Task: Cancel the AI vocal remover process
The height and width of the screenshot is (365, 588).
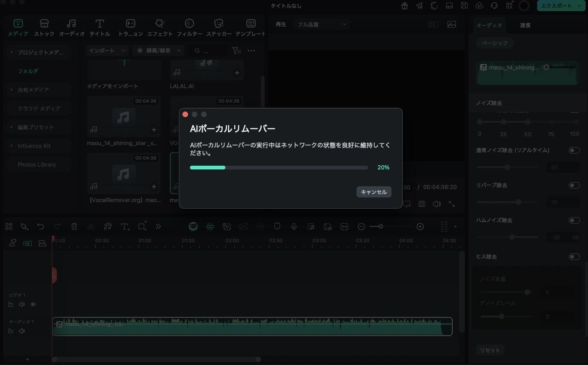Action: tap(373, 192)
